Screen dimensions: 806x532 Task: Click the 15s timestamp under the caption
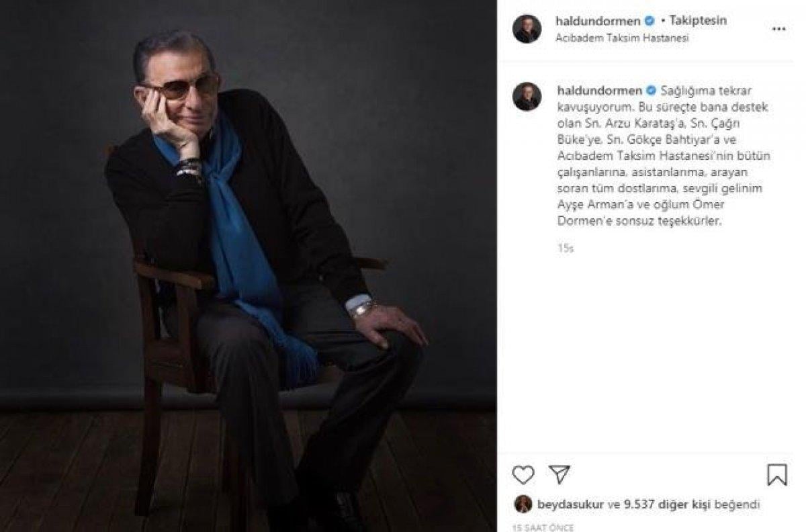click(565, 249)
